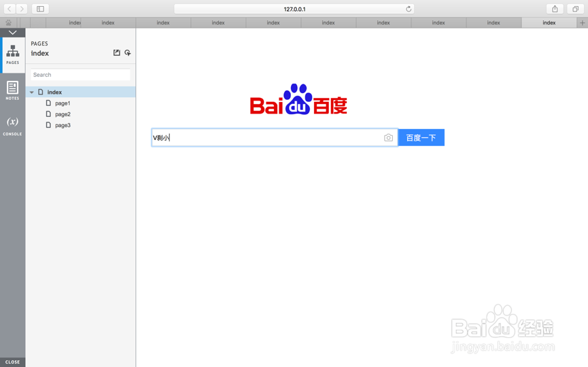Click the 127.0.0.1 address bar
588x367 pixels.
294,9
